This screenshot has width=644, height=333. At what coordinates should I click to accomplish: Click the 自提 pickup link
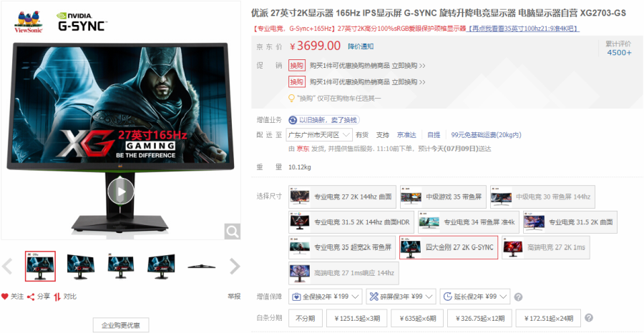click(x=434, y=135)
